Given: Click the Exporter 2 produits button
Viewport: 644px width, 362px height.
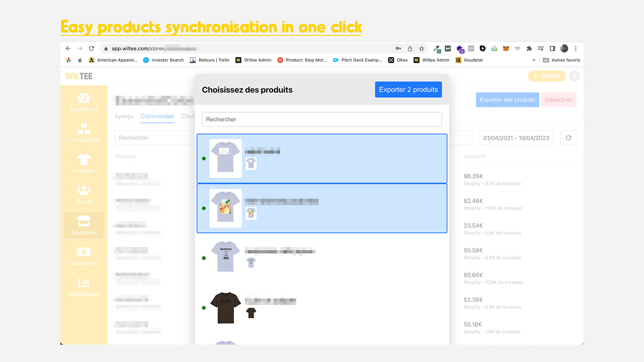Looking at the screenshot, I should (408, 90).
